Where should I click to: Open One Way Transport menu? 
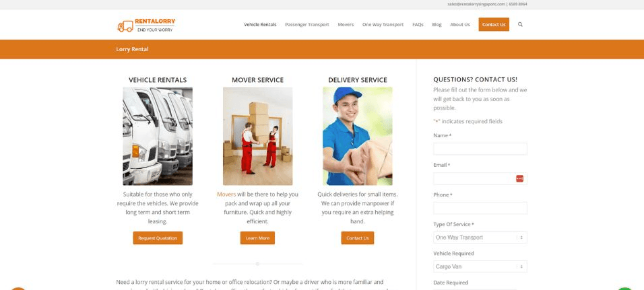click(x=383, y=25)
